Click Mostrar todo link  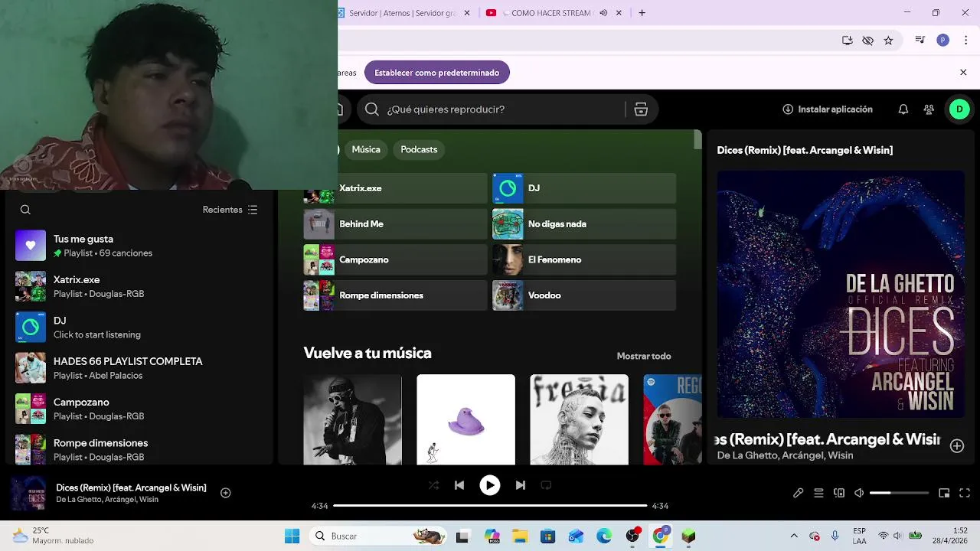coord(644,356)
